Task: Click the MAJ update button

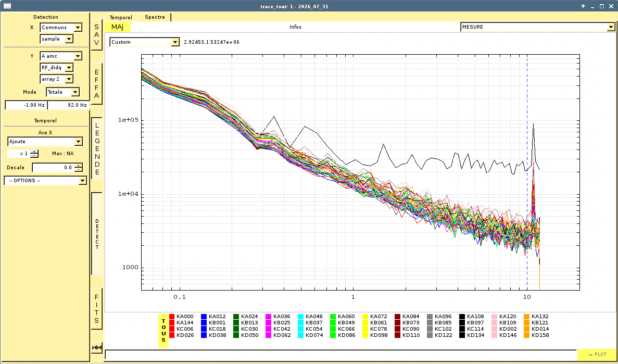Action: click(118, 27)
